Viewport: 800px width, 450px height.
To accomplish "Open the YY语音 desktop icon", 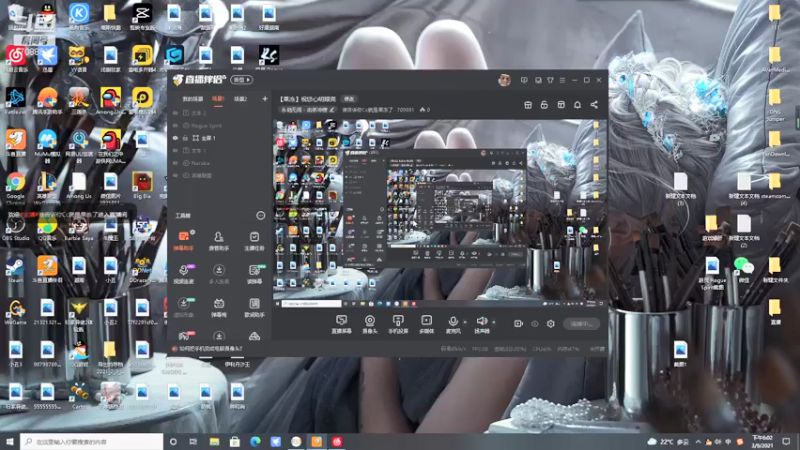I will (79, 58).
